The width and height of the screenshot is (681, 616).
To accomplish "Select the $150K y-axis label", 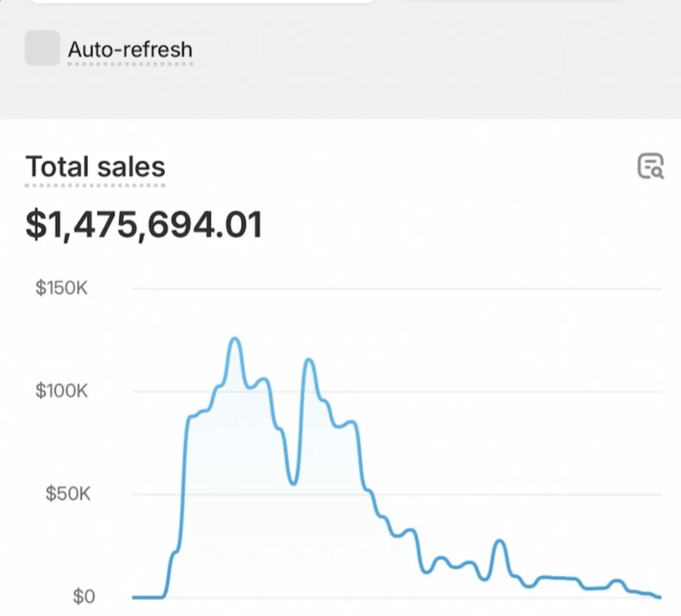I will click(62, 288).
